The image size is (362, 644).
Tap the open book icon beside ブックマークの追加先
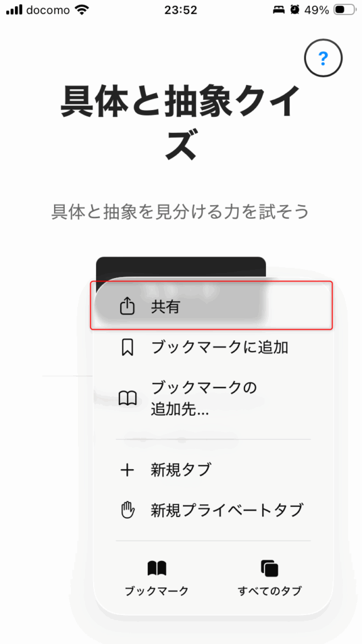tap(127, 398)
